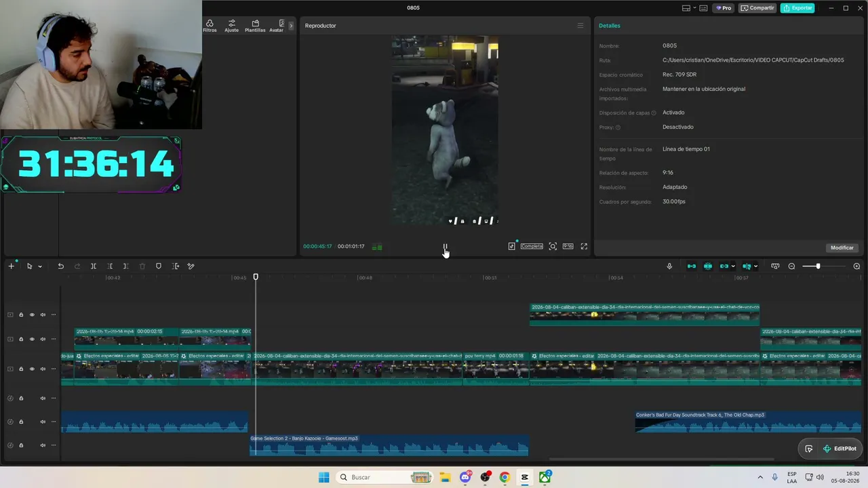Trim clip right of the playhead
The image size is (868, 488).
[x=126, y=266]
